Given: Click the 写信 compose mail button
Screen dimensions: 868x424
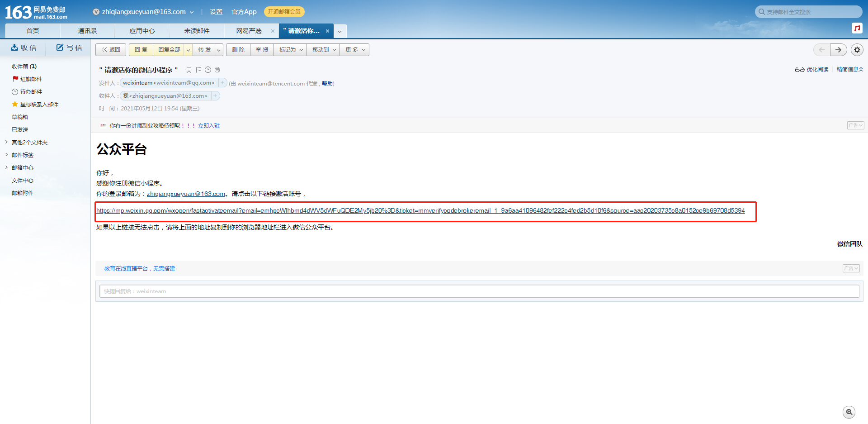Looking at the screenshot, I should tap(69, 48).
